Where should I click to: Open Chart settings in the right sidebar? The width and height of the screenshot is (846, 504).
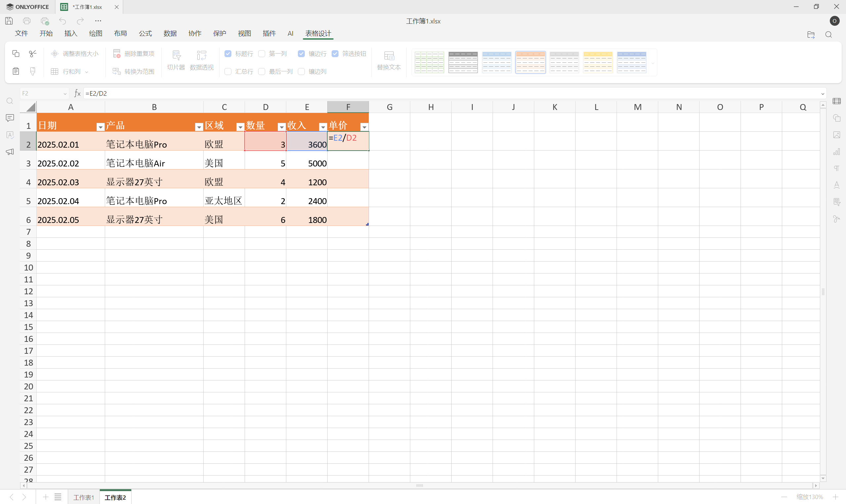point(837,152)
